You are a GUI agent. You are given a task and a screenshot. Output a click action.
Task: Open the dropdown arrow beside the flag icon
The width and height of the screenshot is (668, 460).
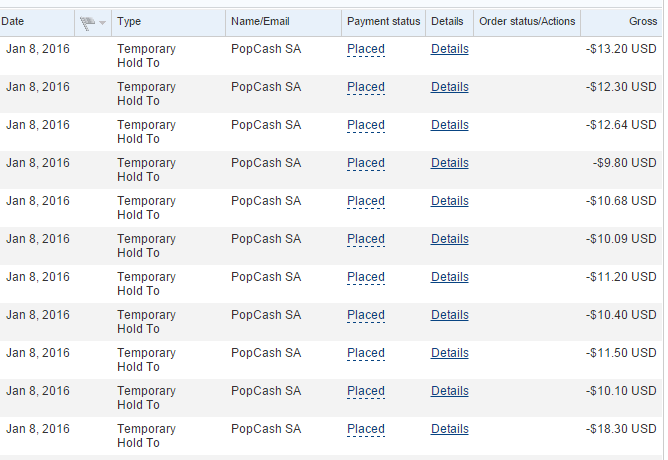tap(102, 23)
